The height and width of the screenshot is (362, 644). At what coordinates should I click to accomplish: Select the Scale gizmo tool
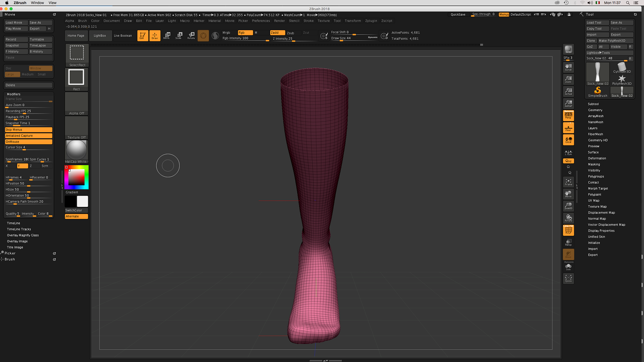coord(179,36)
